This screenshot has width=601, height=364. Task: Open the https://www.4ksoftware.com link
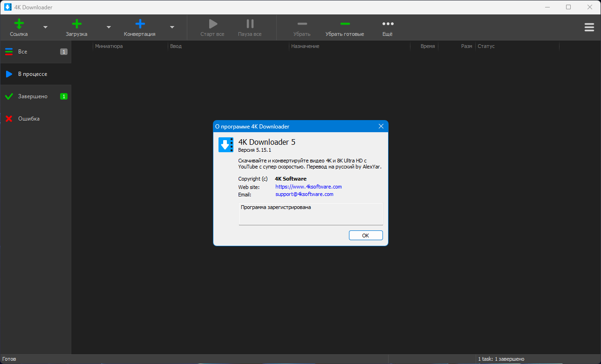pos(308,187)
